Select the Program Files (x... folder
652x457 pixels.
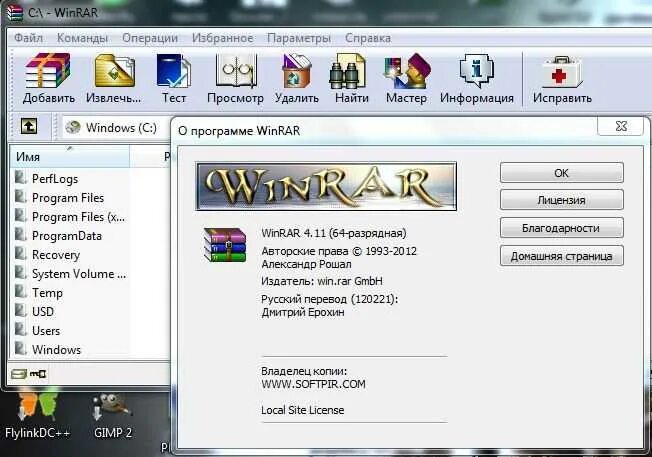[x=69, y=217]
